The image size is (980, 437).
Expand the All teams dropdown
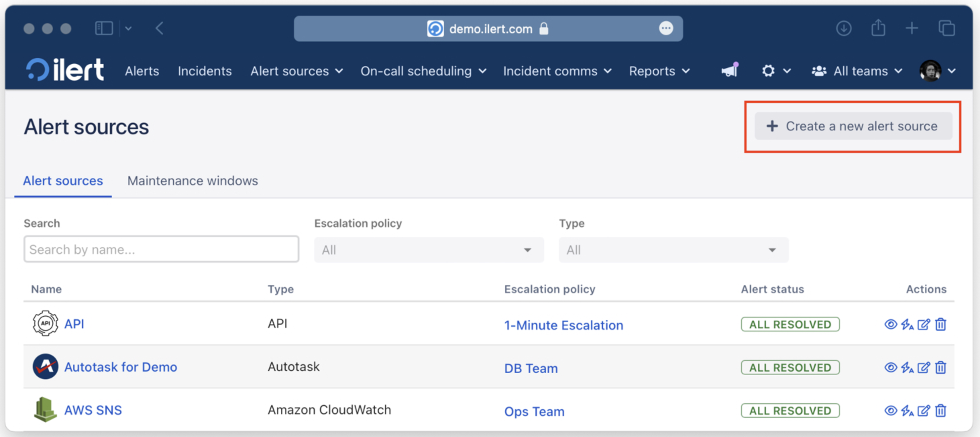(x=857, y=71)
